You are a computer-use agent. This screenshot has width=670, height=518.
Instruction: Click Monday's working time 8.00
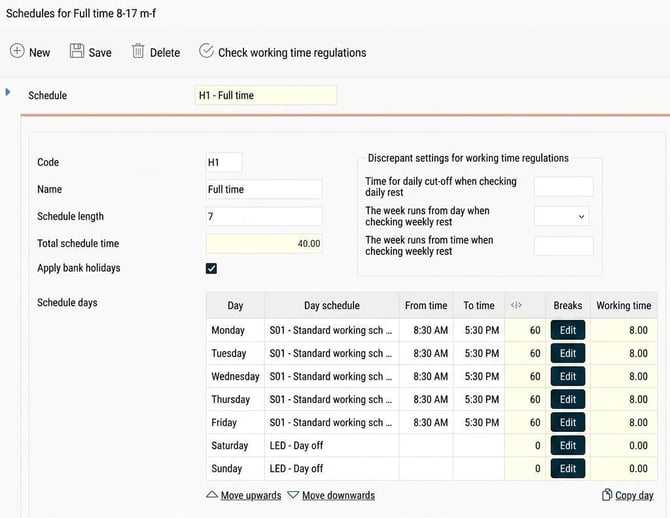pos(624,330)
